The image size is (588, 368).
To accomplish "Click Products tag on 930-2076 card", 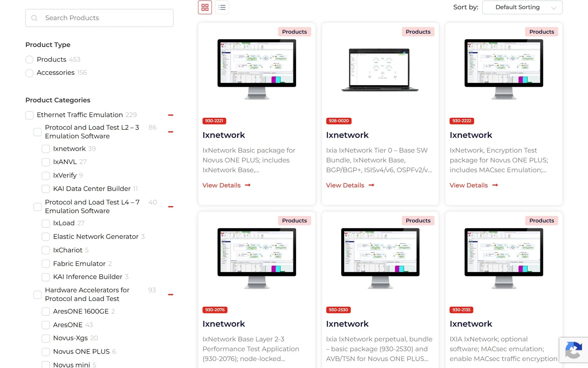I will (295, 220).
